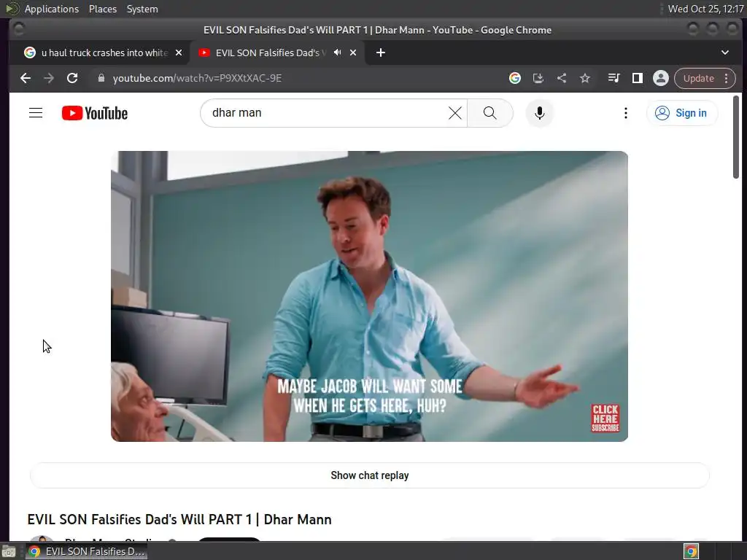Click the forward navigation arrow
The height and width of the screenshot is (560, 747).
[49, 78]
